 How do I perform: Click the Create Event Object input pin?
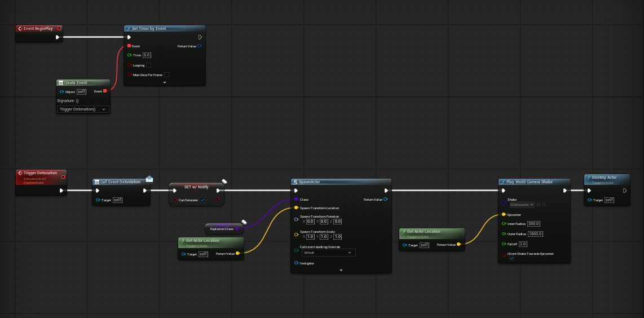pos(61,91)
